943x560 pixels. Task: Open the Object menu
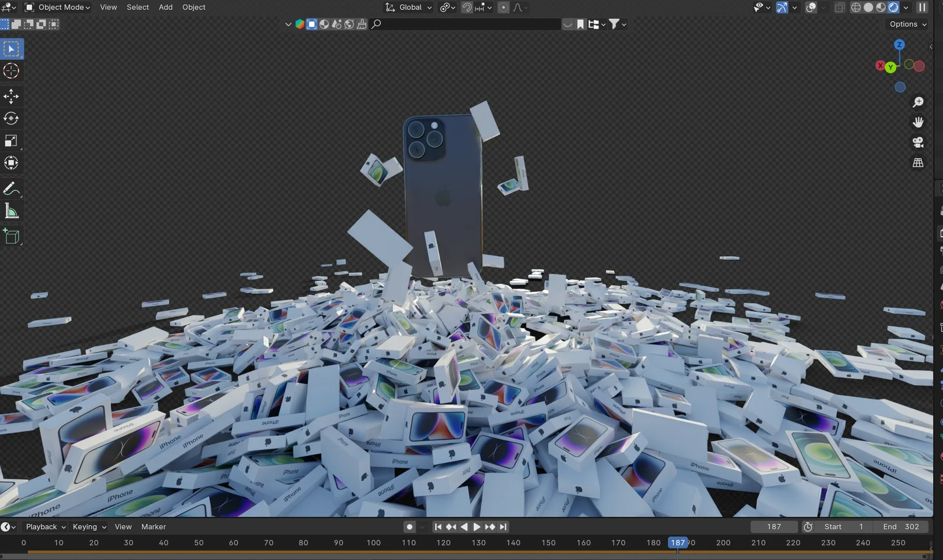(x=193, y=7)
